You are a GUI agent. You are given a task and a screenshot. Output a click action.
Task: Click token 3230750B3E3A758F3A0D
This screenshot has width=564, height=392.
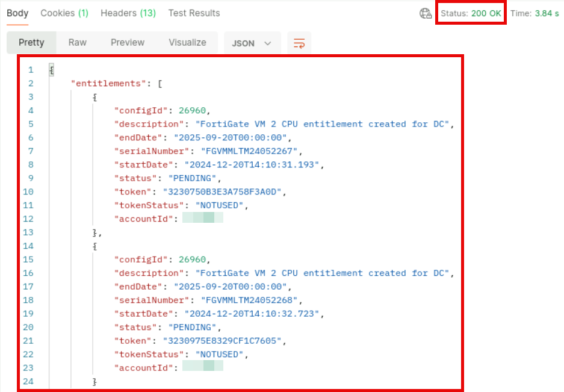click(222, 192)
